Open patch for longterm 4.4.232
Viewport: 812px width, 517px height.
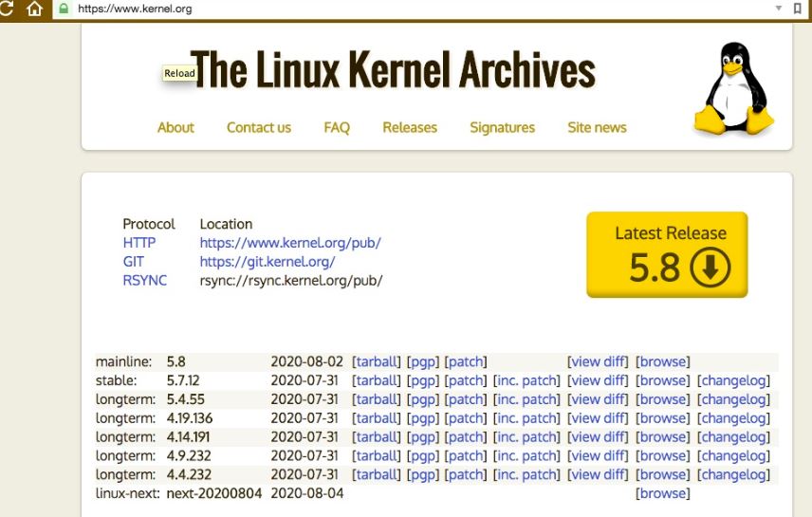pyautogui.click(x=466, y=474)
